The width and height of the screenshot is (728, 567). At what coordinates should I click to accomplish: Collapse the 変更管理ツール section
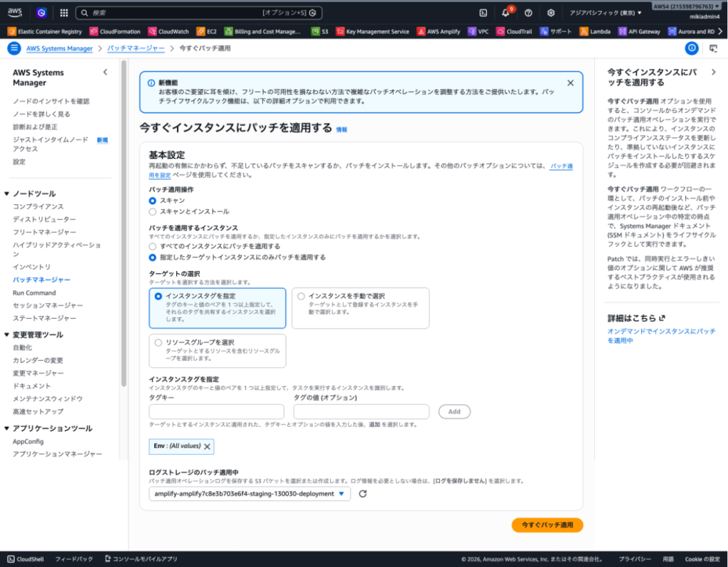[x=6, y=334]
